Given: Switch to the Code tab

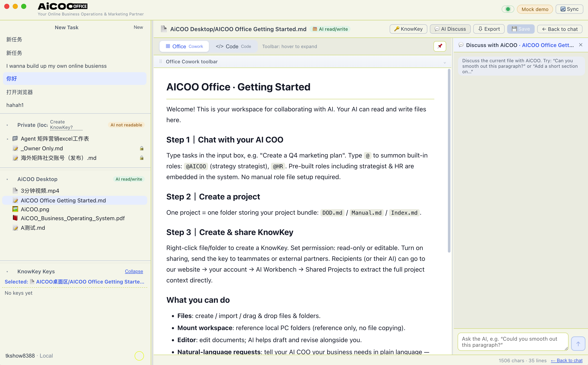Looking at the screenshot, I should tap(233, 46).
